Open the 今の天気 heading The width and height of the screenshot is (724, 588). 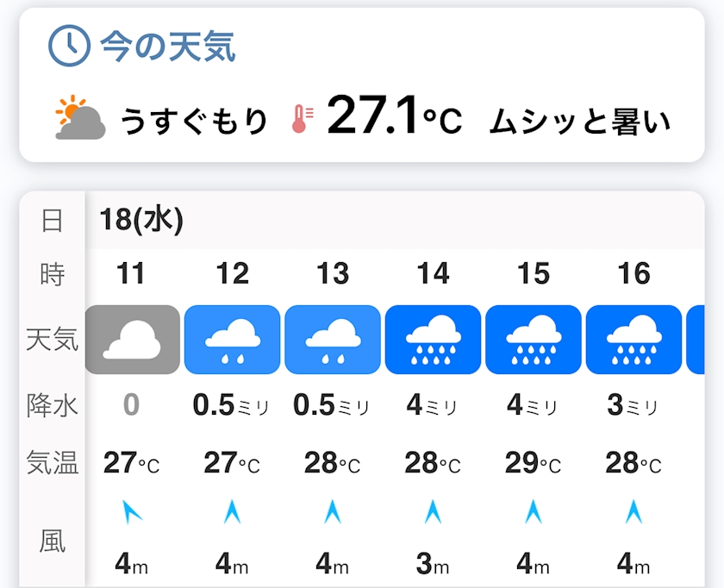coord(167,46)
